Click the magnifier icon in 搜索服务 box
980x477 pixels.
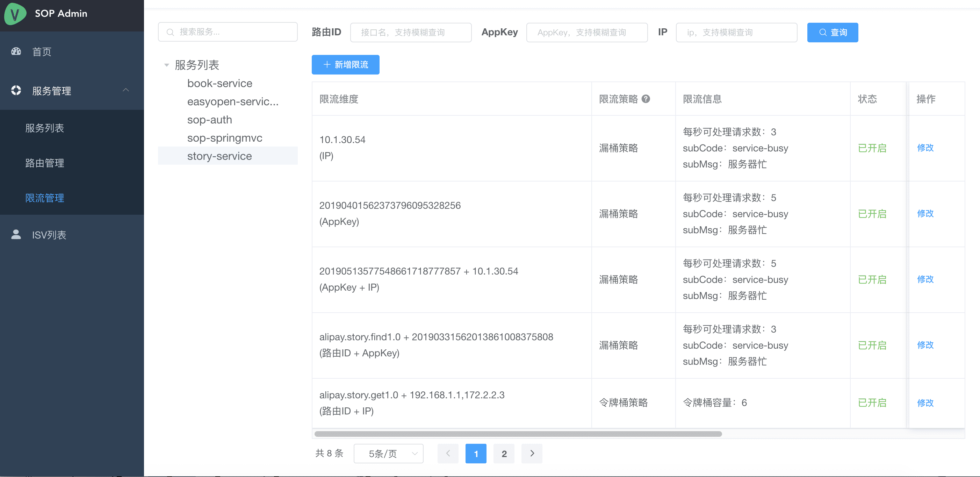tap(171, 32)
